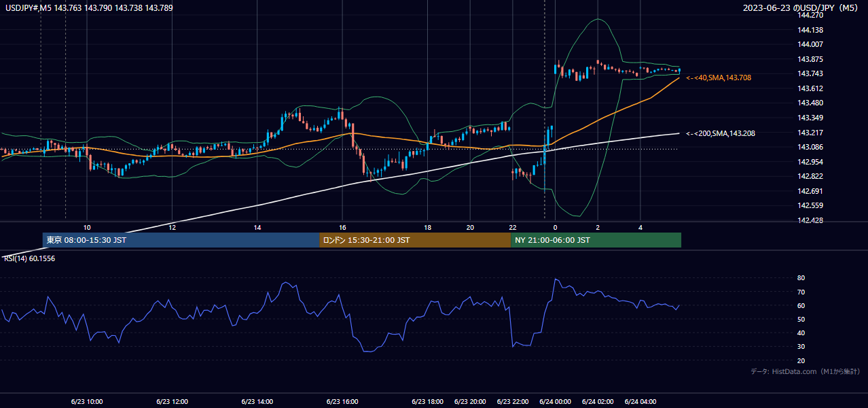
Task: Click the hour 20 tick label
Action: (x=470, y=227)
